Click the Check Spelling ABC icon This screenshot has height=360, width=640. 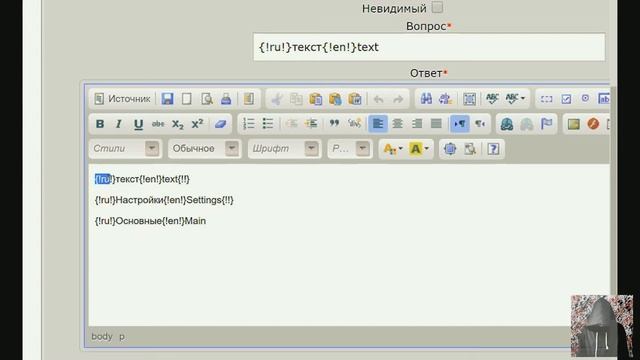point(492,99)
